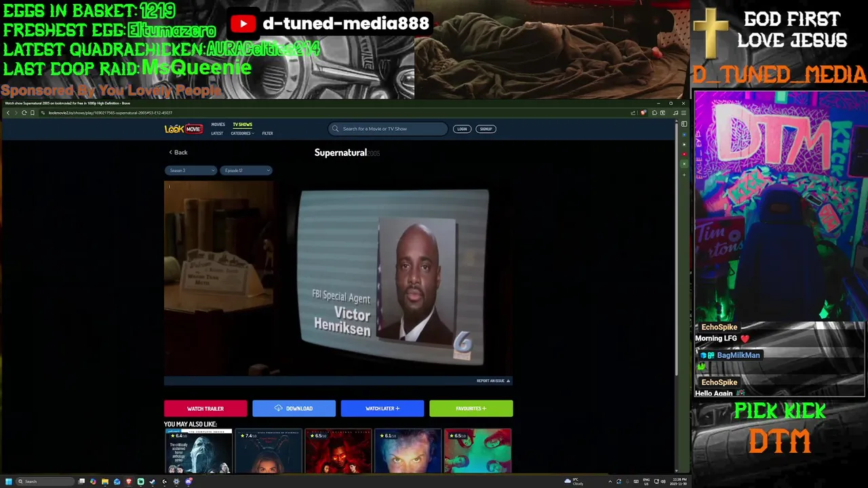Open the Movies section
868x488 pixels.
pos(218,125)
